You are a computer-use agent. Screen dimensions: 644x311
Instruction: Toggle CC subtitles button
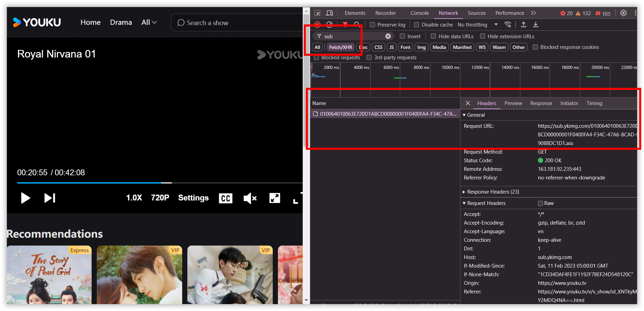click(226, 198)
